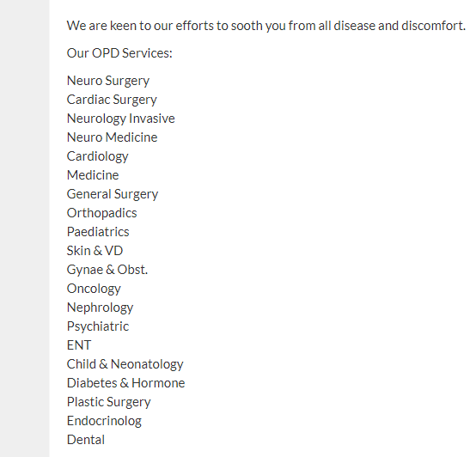476x457 pixels.
Task: Select the Plastic Surgery line
Action: [x=108, y=402]
